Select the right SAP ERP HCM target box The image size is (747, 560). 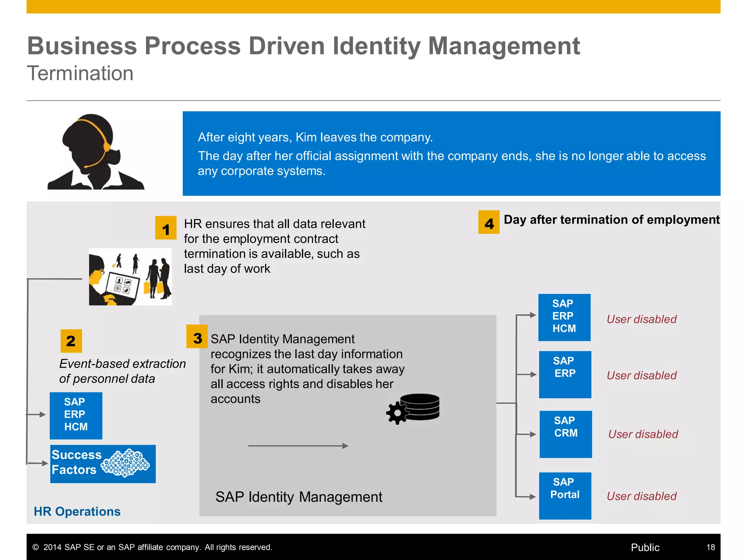point(564,317)
